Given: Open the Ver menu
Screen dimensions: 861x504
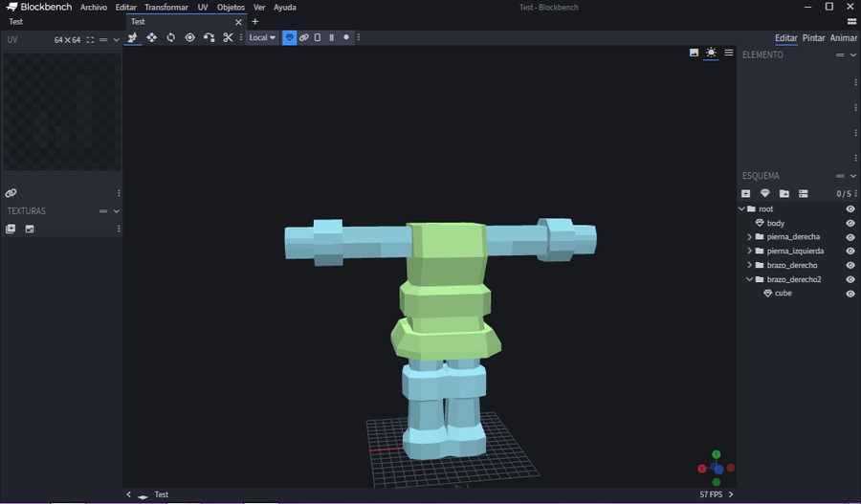Looking at the screenshot, I should click(x=259, y=7).
